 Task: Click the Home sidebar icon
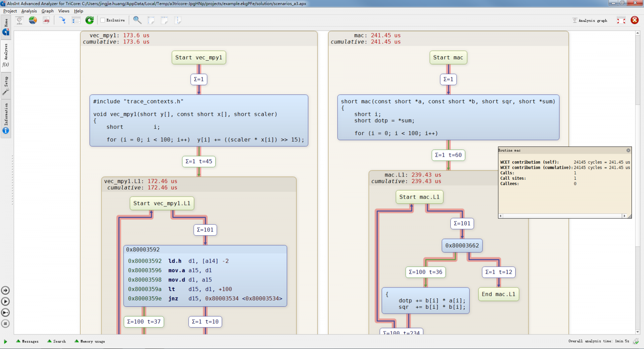click(x=6, y=27)
